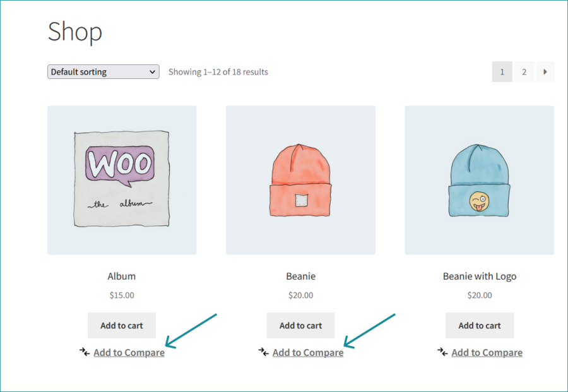Click the Album product title
568x392 pixels.
[122, 276]
